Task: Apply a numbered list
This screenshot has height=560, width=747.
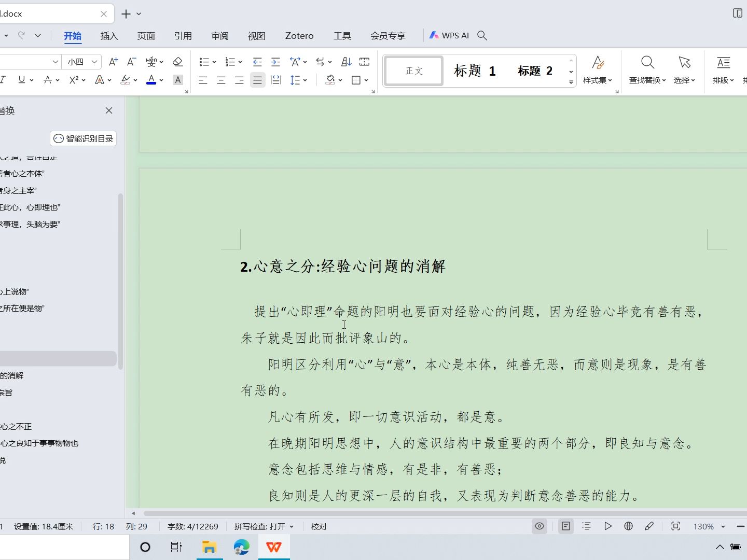Action: [230, 62]
